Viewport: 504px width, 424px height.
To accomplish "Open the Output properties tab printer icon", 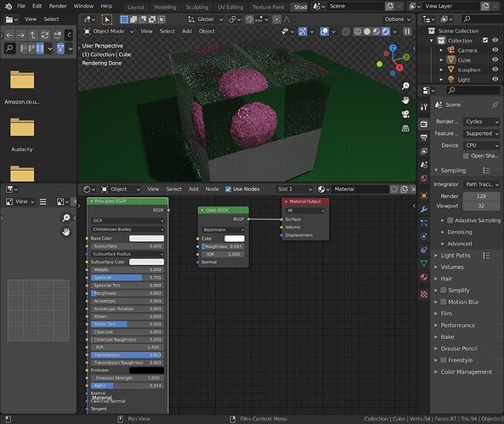I will coord(424,138).
